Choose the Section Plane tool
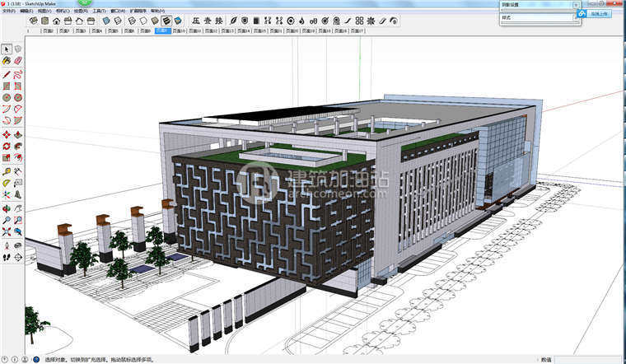The width and height of the screenshot is (626, 364). (18, 258)
